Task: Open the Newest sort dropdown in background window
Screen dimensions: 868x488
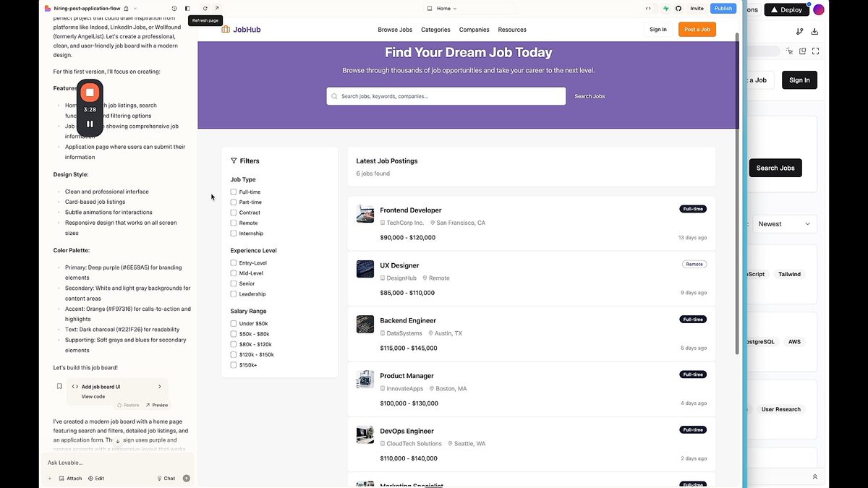Action: coord(786,224)
